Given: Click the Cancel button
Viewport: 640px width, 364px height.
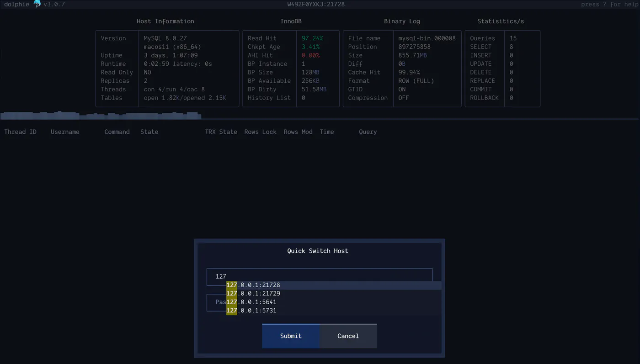Looking at the screenshot, I should [x=348, y=336].
